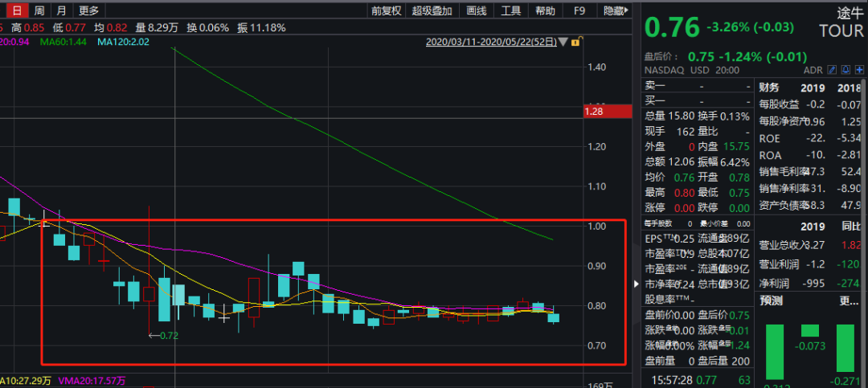This screenshot has width=868, height=388.
Task: Click the date range 2020/03/11-2020/05/22 link
Action: 490,42
